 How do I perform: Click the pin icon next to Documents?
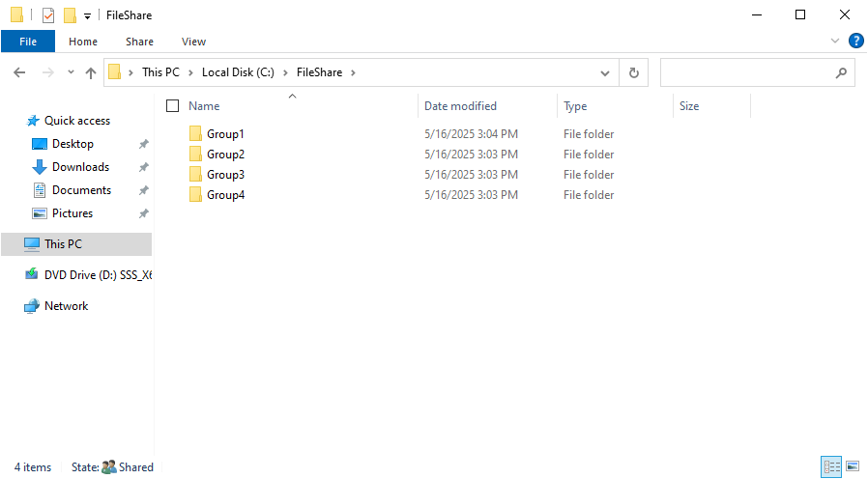[x=143, y=190]
